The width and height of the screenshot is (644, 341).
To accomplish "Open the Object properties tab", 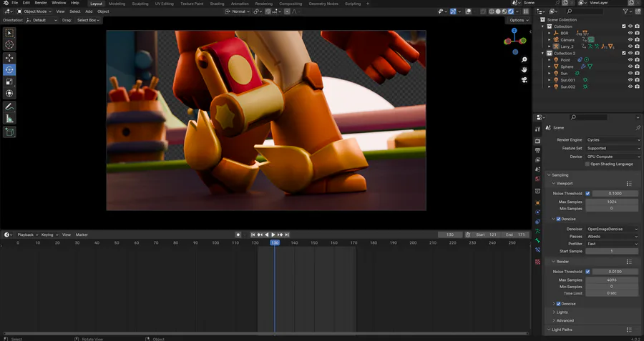I will [537, 203].
